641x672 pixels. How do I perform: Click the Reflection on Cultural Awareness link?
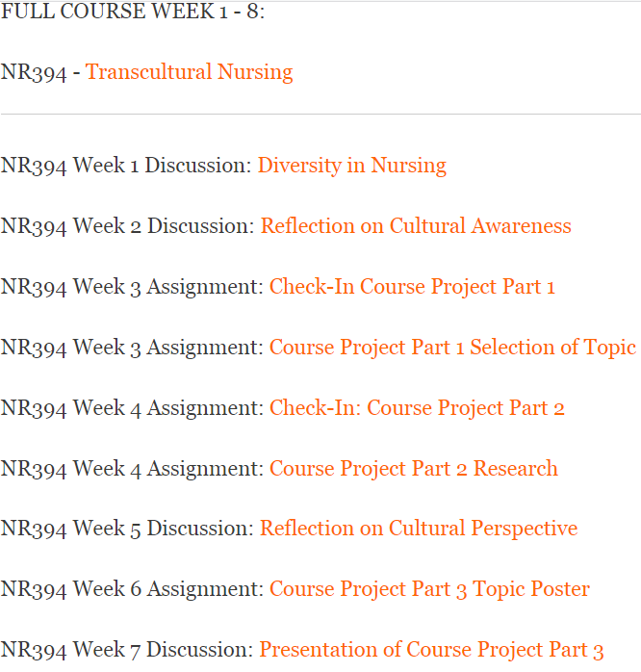(x=416, y=226)
